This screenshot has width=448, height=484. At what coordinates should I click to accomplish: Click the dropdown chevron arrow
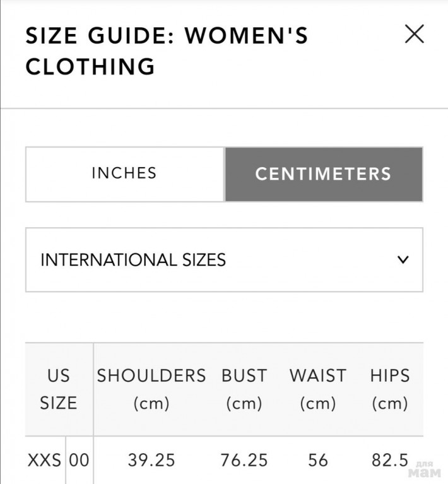tap(403, 259)
